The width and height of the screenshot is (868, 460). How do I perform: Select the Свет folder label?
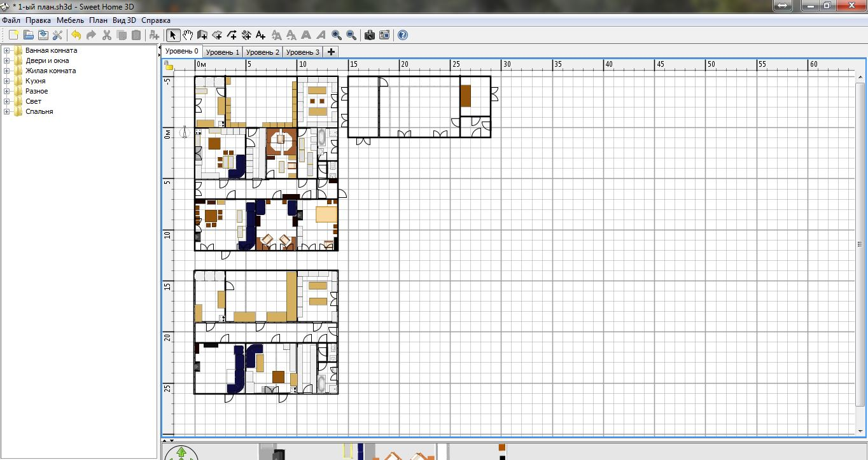(34, 101)
